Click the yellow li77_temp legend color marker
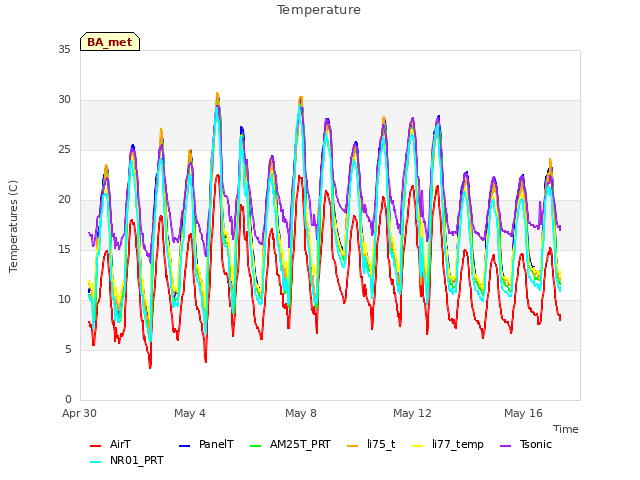Screen dimensions: 640x480 coord(418,446)
